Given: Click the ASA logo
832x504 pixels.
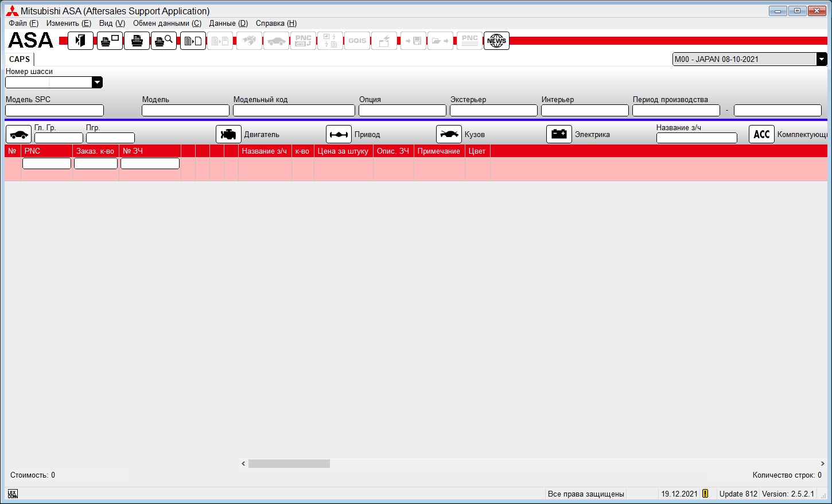Looking at the screenshot, I should 30,40.
